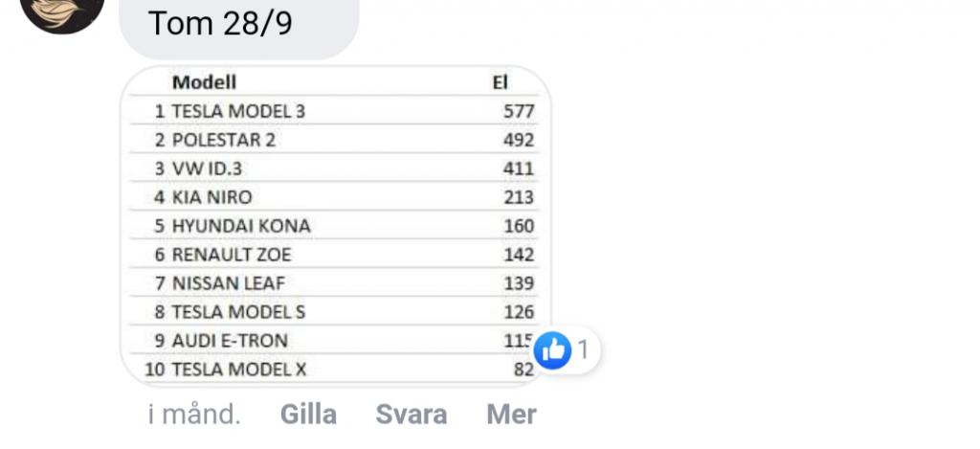Click the blue thumbs-up reaction icon
This screenshot has width=980, height=449.
click(552, 350)
